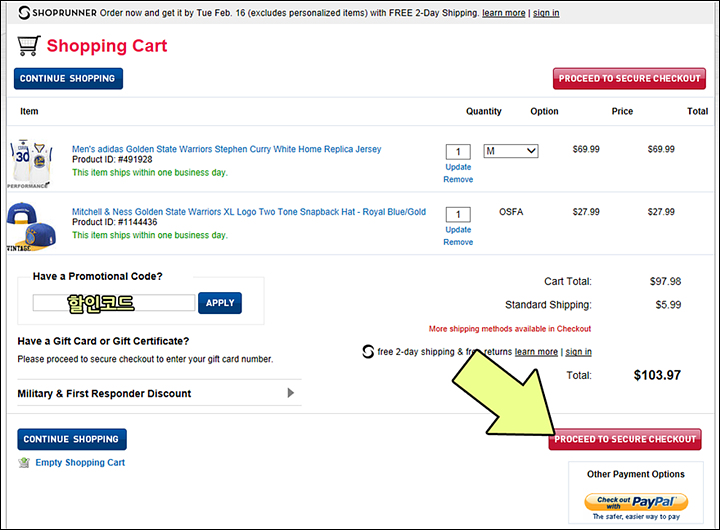The height and width of the screenshot is (530, 720).
Task: Apply the promotional code
Action: [220, 303]
